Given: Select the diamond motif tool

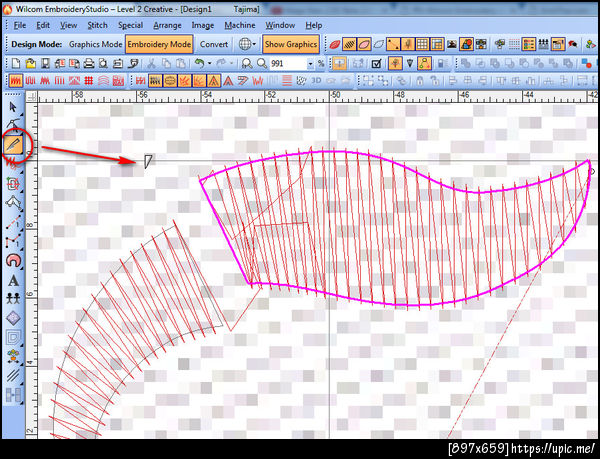Looking at the screenshot, I should 13,318.
